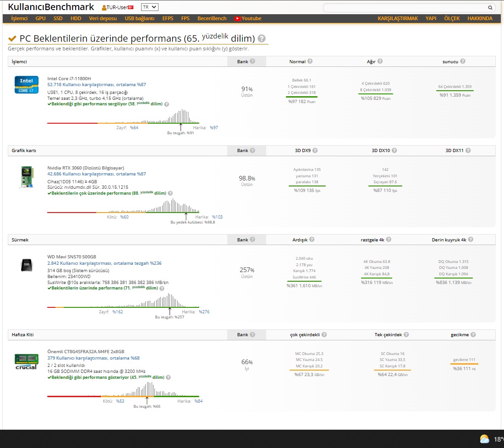
Task: Open 52.718 Kullanıcı karşılaştırması link
Action: coord(96,85)
